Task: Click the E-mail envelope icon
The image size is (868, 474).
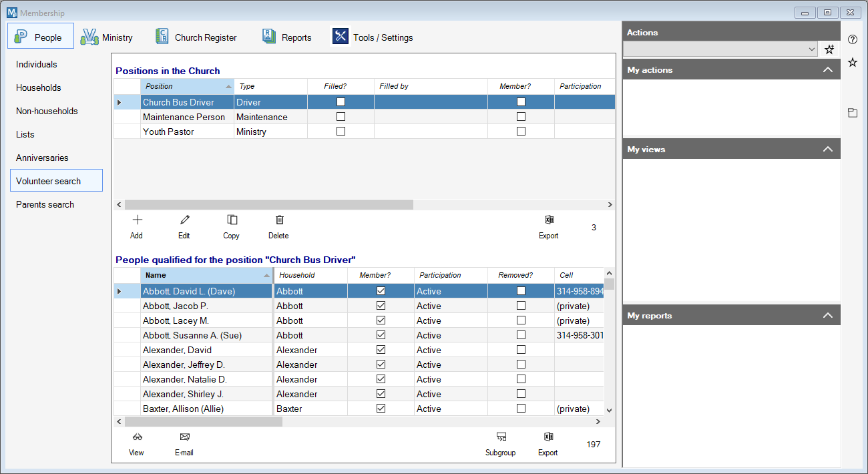Action: (184, 437)
